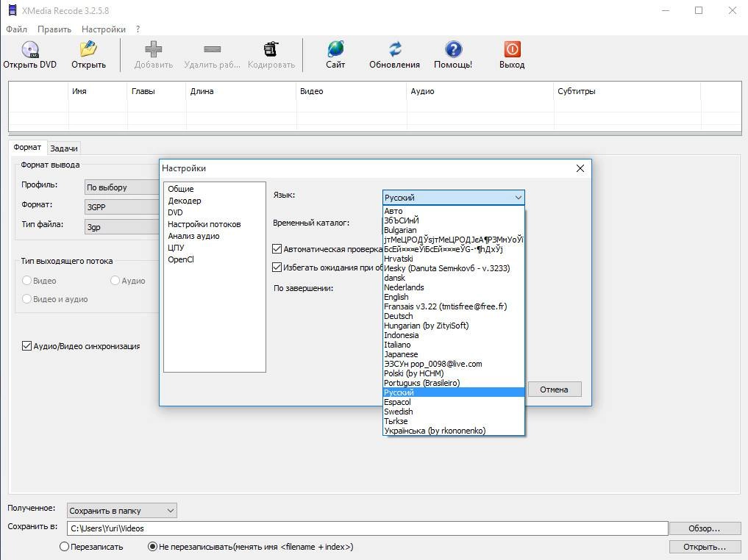Choose Deutsch in language list

(454, 316)
